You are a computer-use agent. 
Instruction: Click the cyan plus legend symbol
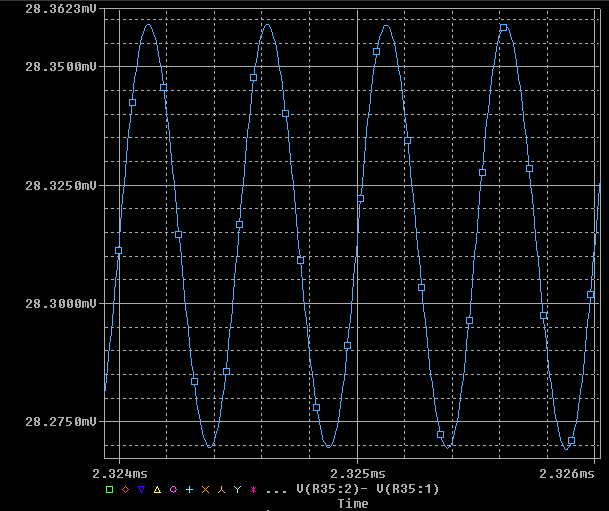click(190, 489)
